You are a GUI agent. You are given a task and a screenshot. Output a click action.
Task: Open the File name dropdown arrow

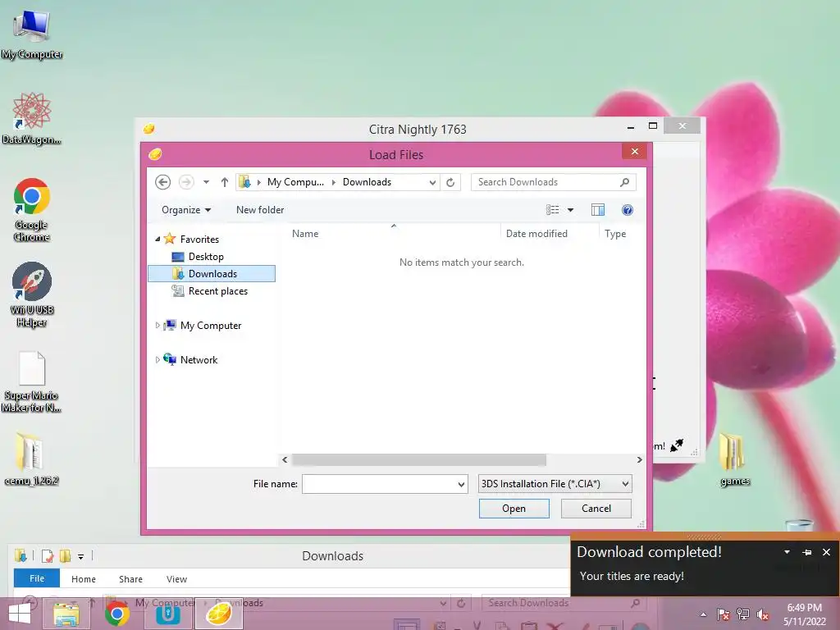(461, 484)
